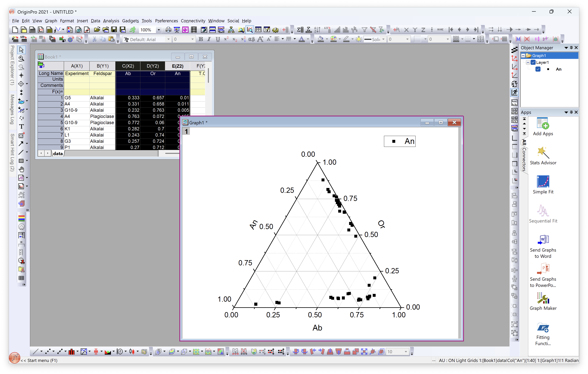Select the Text tool in the left toolbar
Screen dimensions: 588x374
tap(21, 126)
